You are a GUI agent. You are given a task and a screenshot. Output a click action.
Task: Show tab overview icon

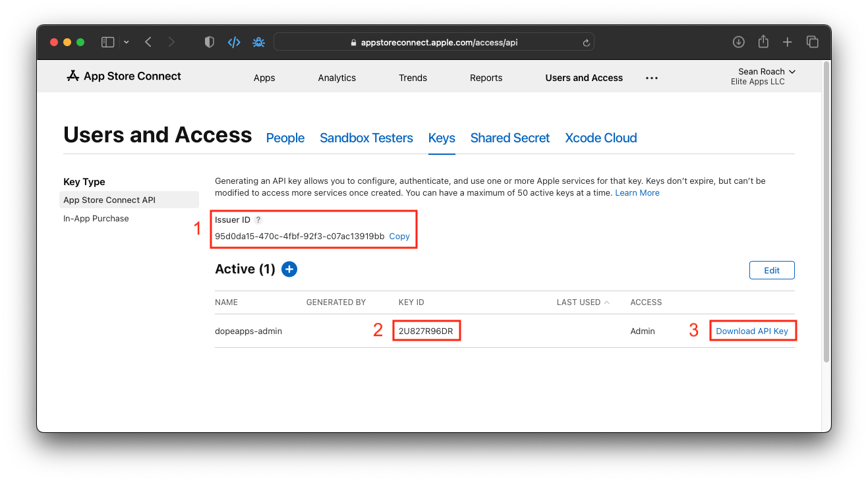click(x=813, y=42)
